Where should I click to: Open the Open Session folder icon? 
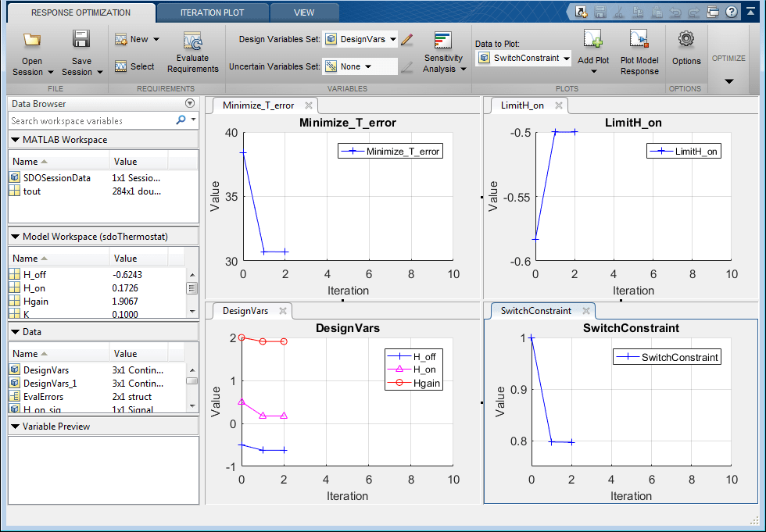coord(32,40)
